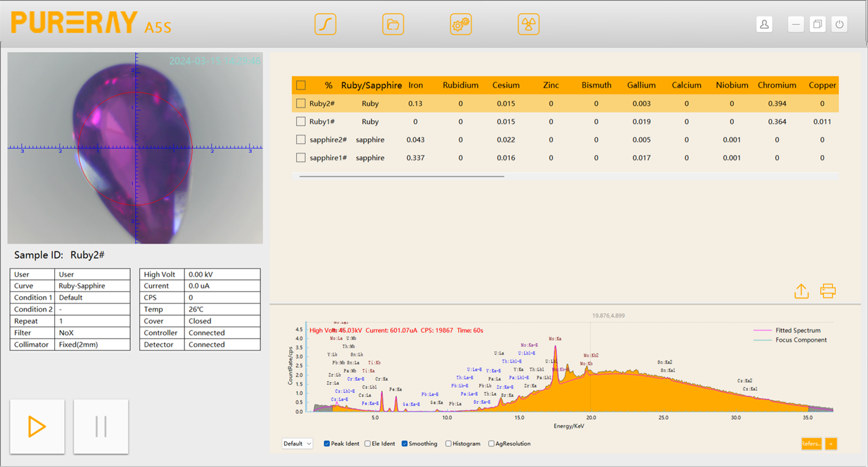Click the export upload icon
Viewport: 868px width, 467px height.
pyautogui.click(x=801, y=291)
